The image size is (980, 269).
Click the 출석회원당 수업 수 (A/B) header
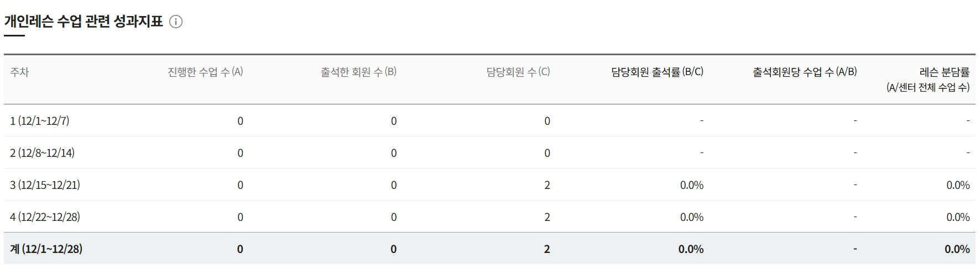point(805,72)
